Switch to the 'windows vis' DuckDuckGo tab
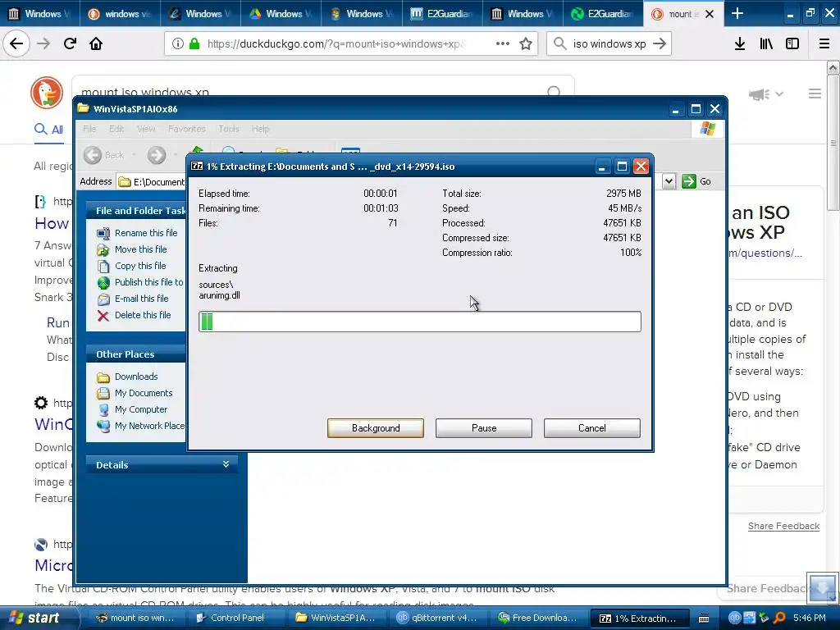This screenshot has width=840, height=630. (x=120, y=13)
